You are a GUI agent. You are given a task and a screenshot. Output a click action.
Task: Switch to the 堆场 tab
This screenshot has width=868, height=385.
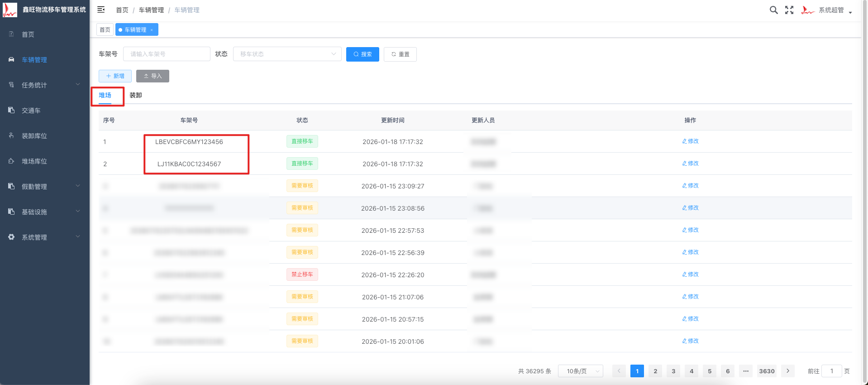pos(105,95)
